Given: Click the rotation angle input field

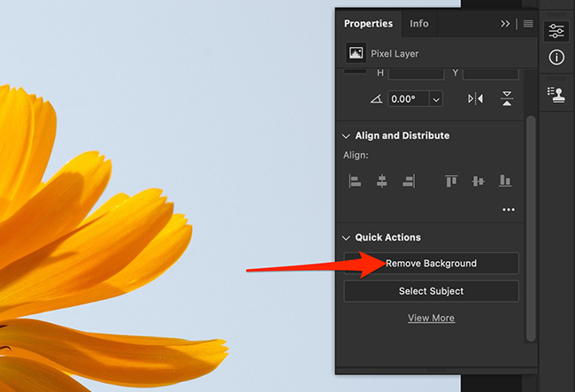Looking at the screenshot, I should [x=409, y=99].
